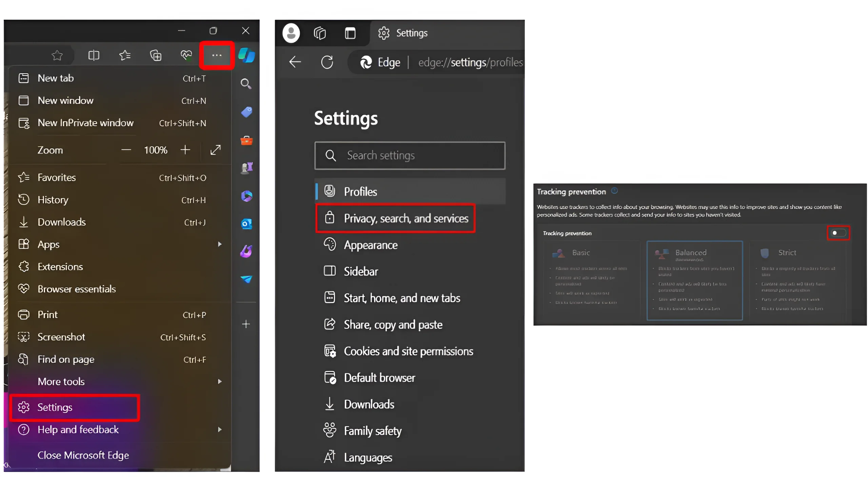The image size is (868, 488).
Task: Choose Print from the menu
Action: click(x=120, y=315)
